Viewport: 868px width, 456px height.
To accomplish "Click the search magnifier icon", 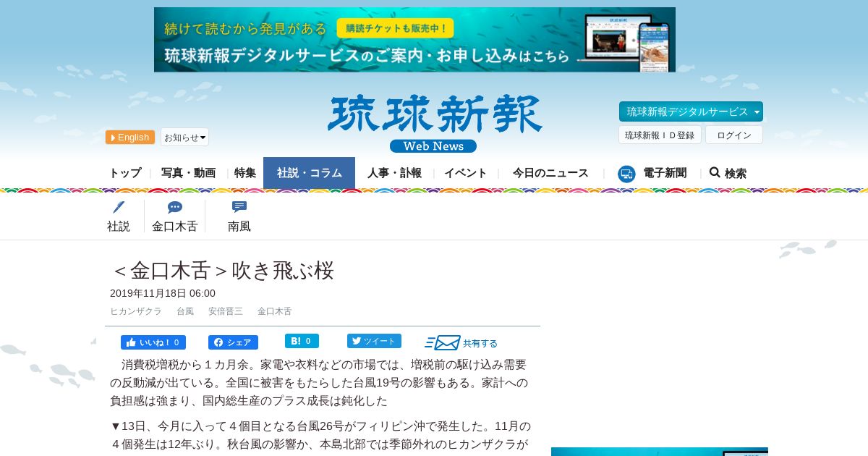I will (x=715, y=172).
